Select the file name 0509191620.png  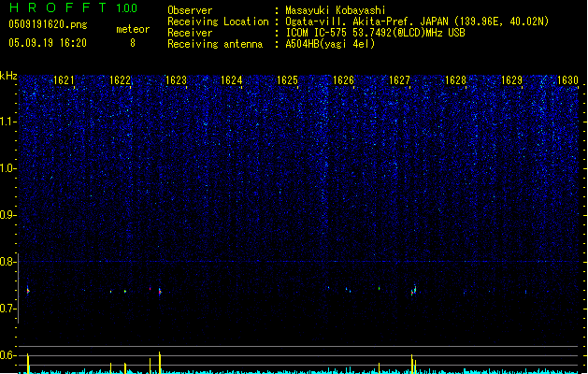pos(48,24)
